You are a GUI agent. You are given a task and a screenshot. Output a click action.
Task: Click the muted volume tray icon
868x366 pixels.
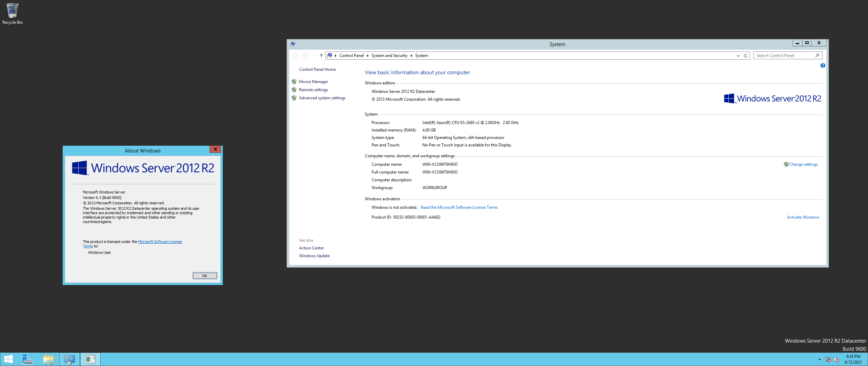click(x=836, y=360)
